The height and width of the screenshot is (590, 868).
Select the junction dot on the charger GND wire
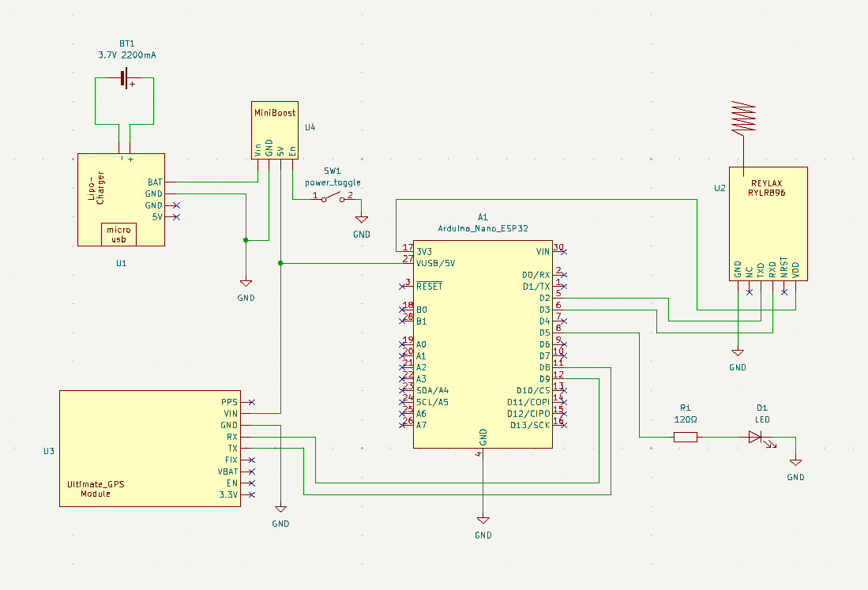point(246,240)
